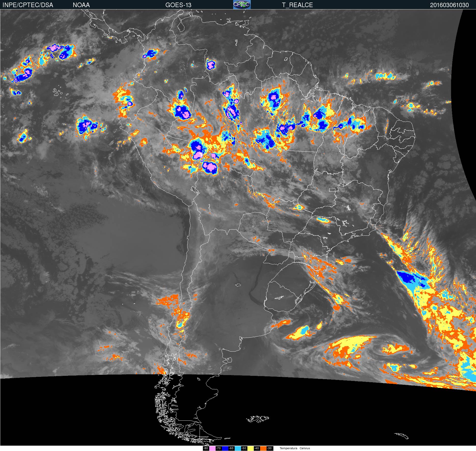Click the INPE/CPTEC/DSA header text
Screen dimensions: 476x451
(28, 5)
